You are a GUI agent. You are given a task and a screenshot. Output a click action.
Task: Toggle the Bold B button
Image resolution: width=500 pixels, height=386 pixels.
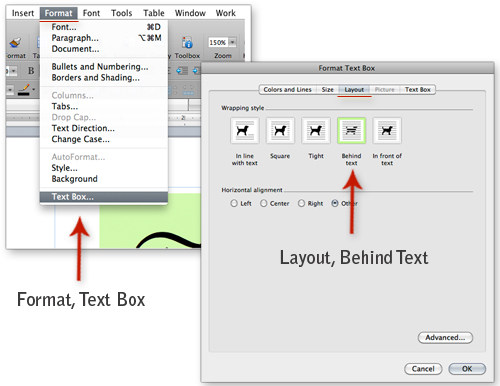[x=31, y=71]
